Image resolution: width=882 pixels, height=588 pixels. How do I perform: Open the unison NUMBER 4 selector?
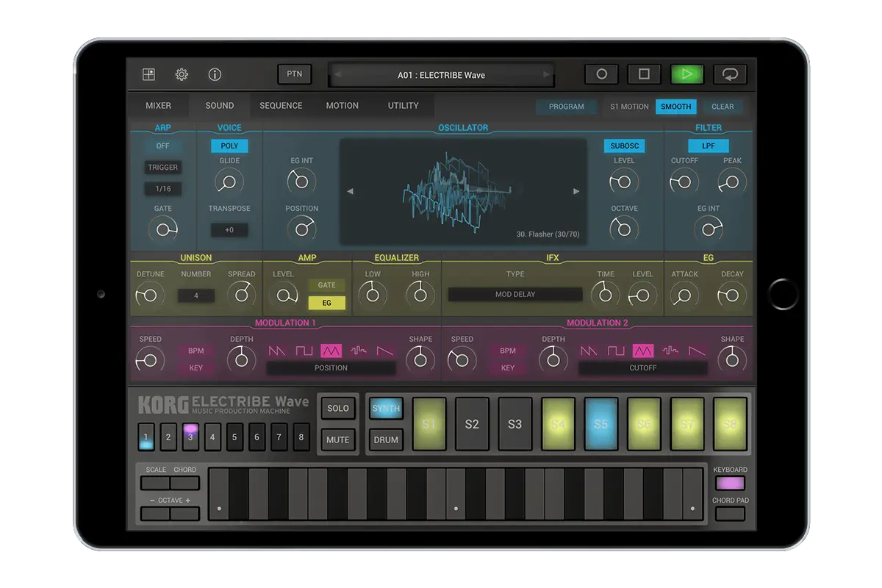point(196,295)
